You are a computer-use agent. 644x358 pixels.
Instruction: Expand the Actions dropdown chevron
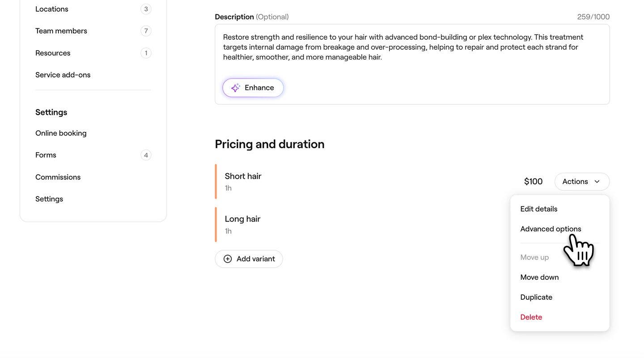pyautogui.click(x=597, y=182)
